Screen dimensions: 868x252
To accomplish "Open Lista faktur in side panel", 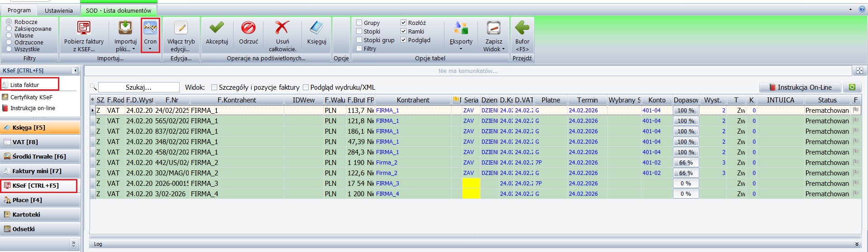I will pos(24,85).
